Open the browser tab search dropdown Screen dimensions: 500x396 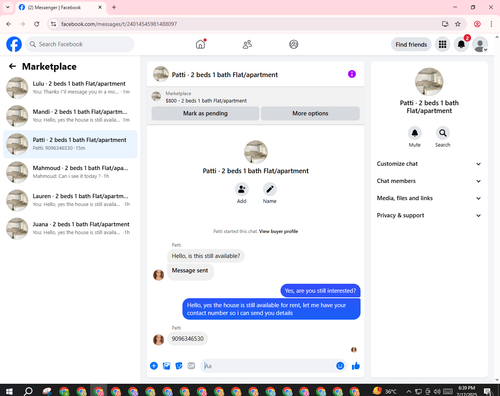point(8,7)
